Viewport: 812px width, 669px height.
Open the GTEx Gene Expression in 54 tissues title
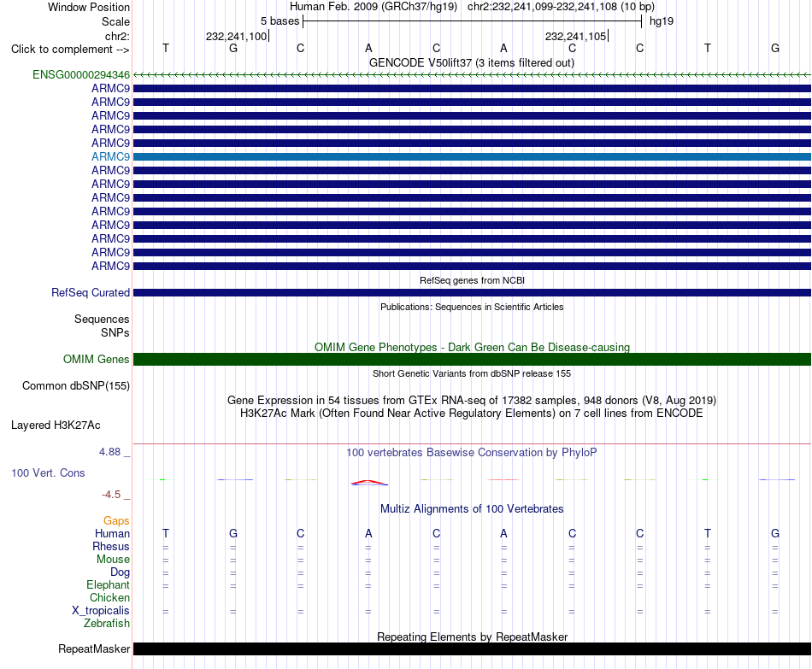click(x=472, y=400)
